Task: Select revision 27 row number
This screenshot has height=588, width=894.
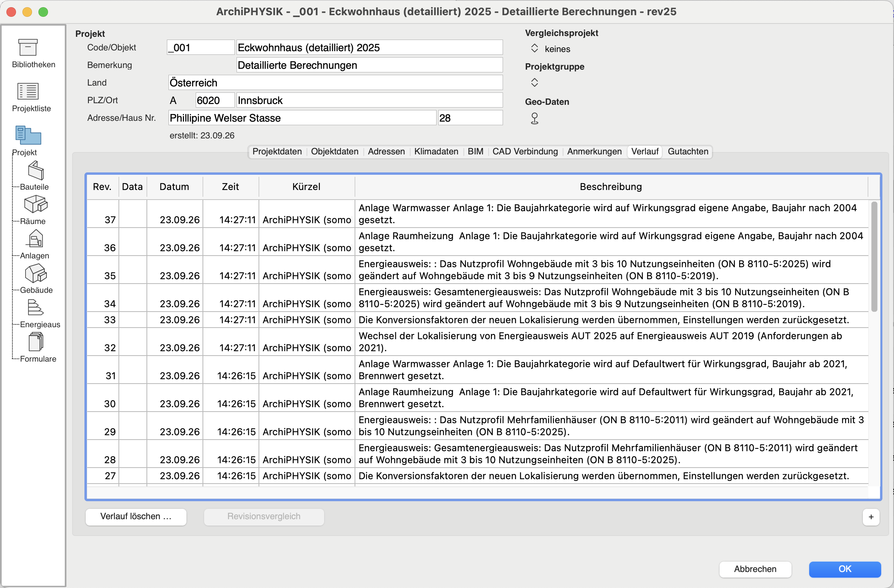Action: pyautogui.click(x=110, y=476)
